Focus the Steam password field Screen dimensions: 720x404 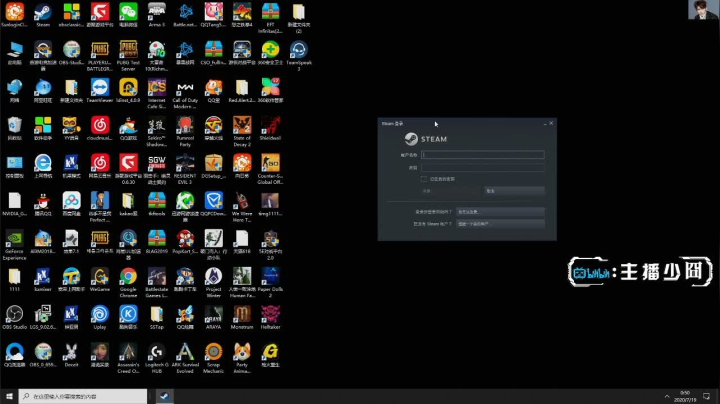(x=483, y=168)
